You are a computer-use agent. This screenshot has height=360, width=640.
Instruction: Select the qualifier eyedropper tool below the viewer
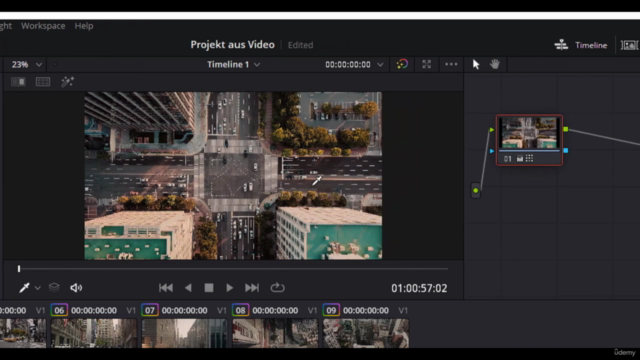24,288
